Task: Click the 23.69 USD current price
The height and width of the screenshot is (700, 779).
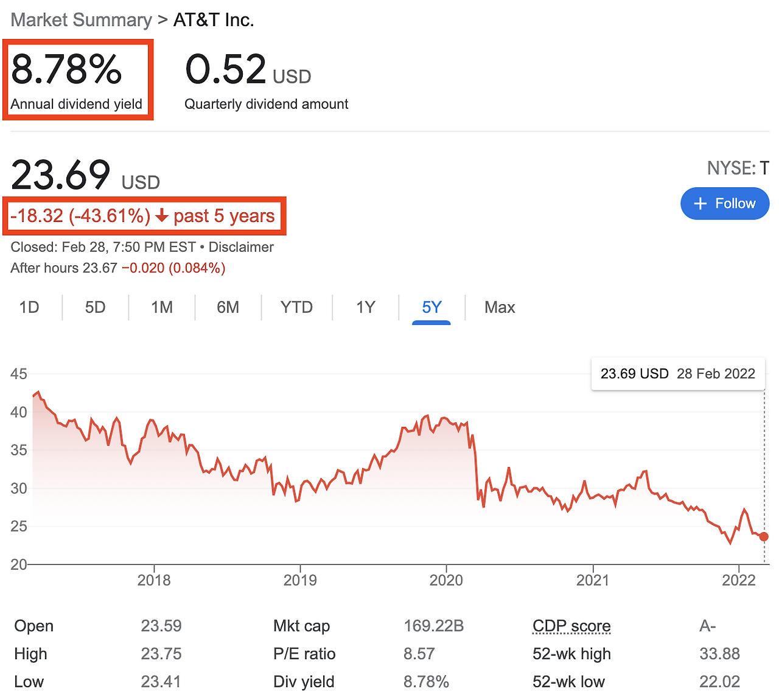Action: tap(85, 175)
